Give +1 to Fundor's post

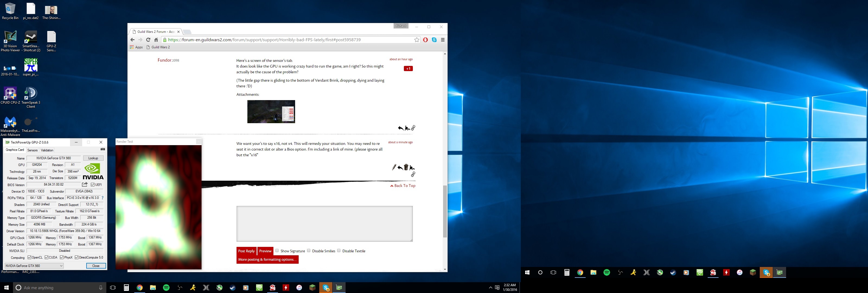(408, 68)
